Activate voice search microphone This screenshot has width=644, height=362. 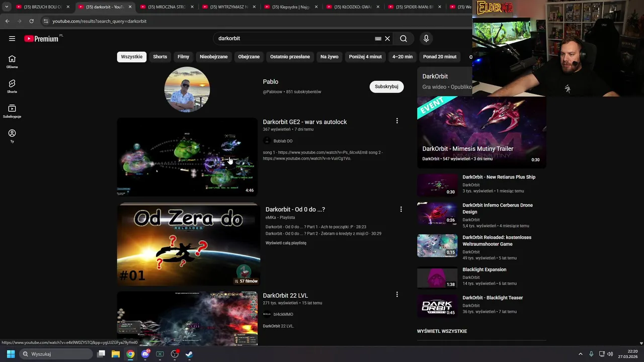pos(426,38)
